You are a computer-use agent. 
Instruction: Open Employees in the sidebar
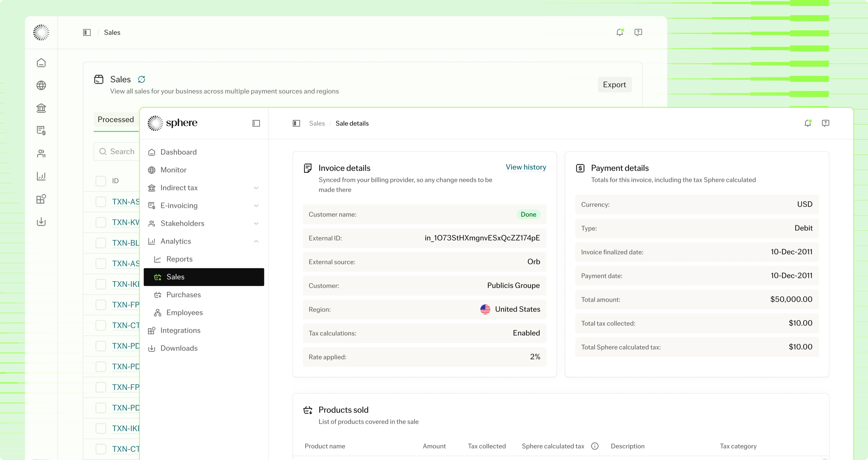coord(204,312)
